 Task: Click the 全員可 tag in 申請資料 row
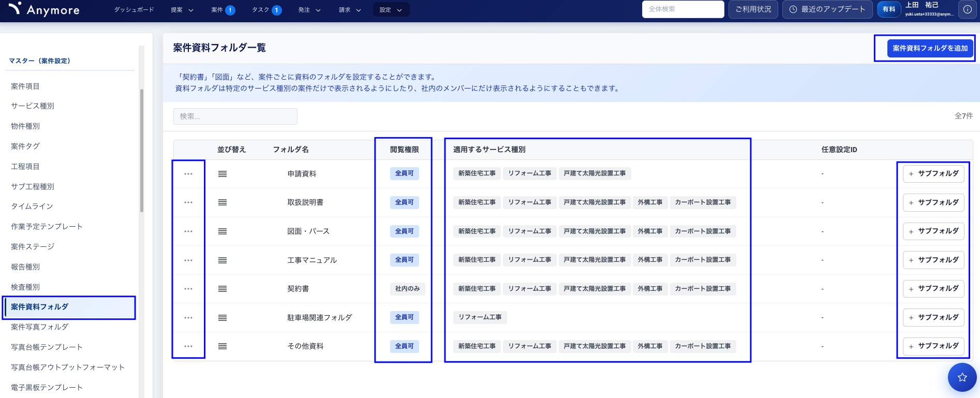pyautogui.click(x=404, y=173)
